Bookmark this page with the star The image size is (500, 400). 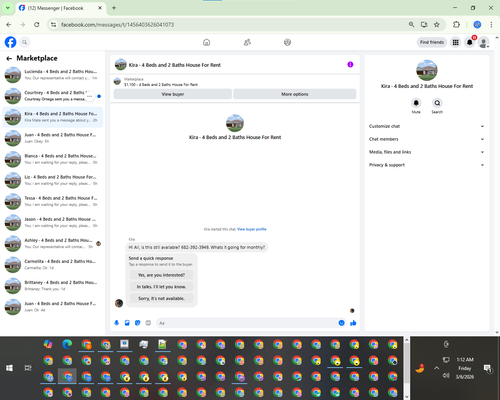[437, 24]
